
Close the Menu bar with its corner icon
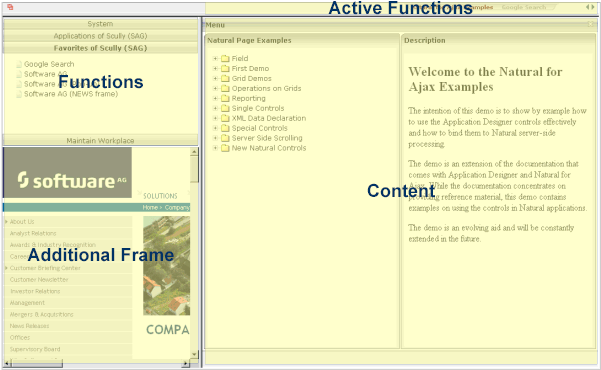(x=591, y=24)
